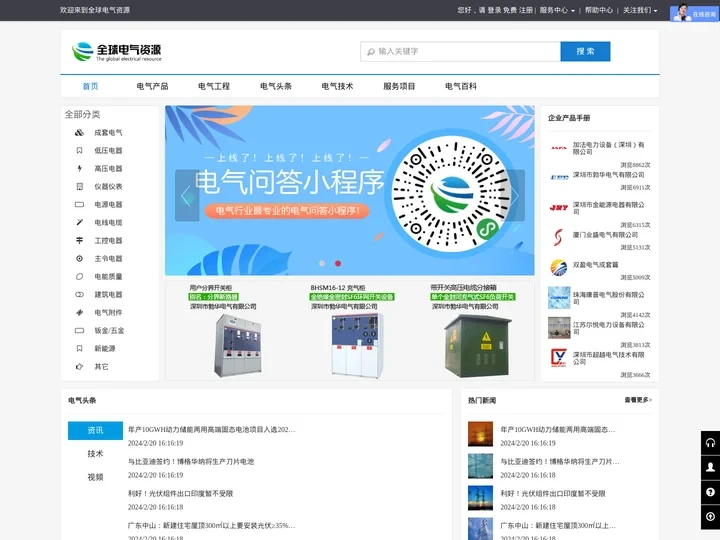Open the 电气头条 navigation tab

click(x=276, y=86)
